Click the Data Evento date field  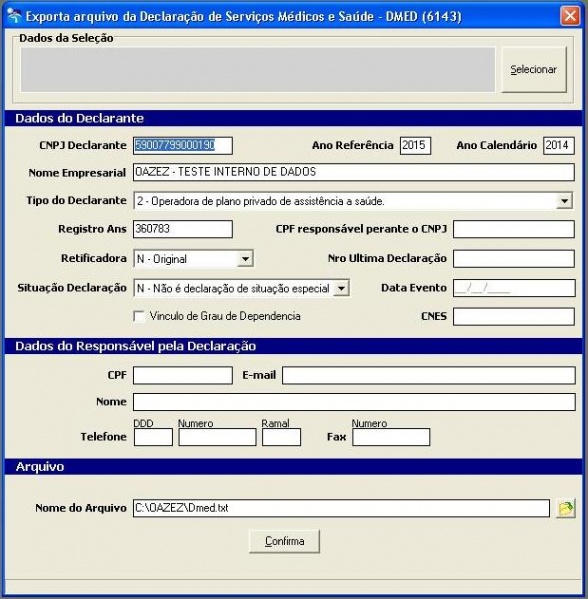click(514, 288)
